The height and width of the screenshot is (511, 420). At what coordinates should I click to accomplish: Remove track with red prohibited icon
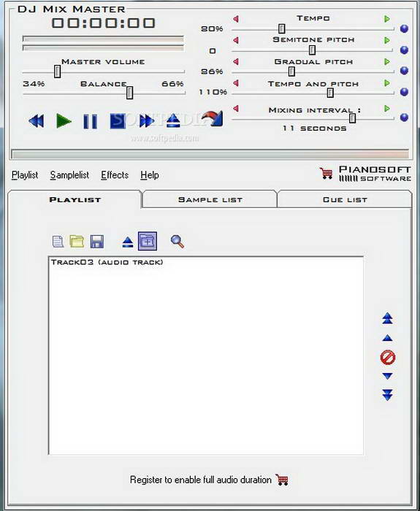click(388, 357)
